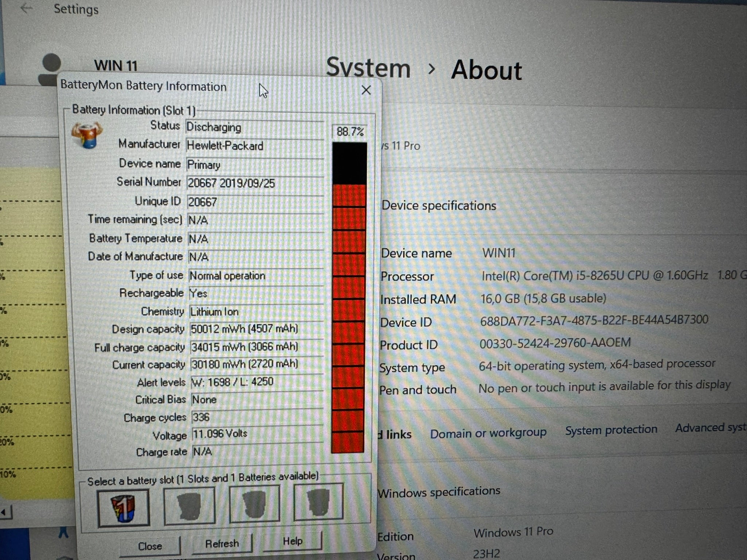Screen dimensions: 747x560
Task: Open BatteryMon Help
Action: click(x=293, y=541)
